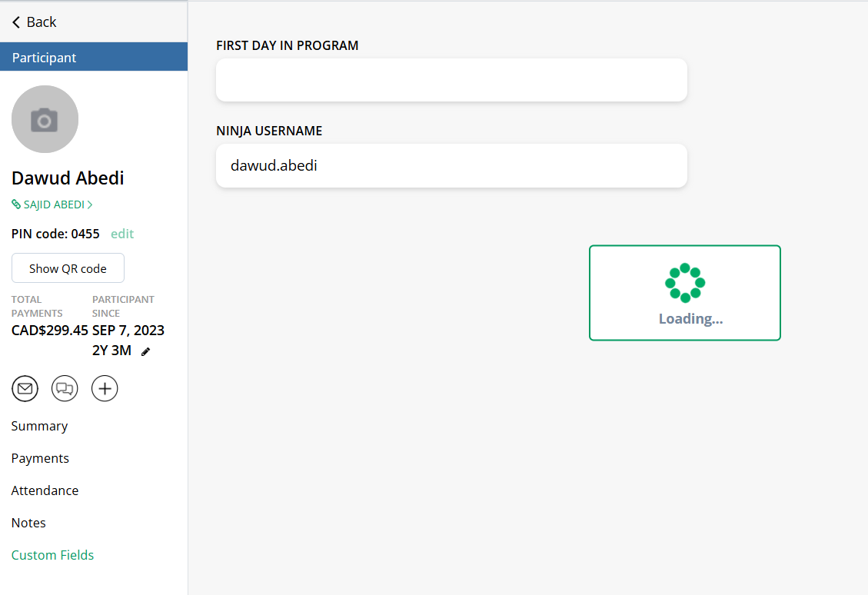This screenshot has height=595, width=868.
Task: Select the Custom Fields section
Action: pos(52,555)
